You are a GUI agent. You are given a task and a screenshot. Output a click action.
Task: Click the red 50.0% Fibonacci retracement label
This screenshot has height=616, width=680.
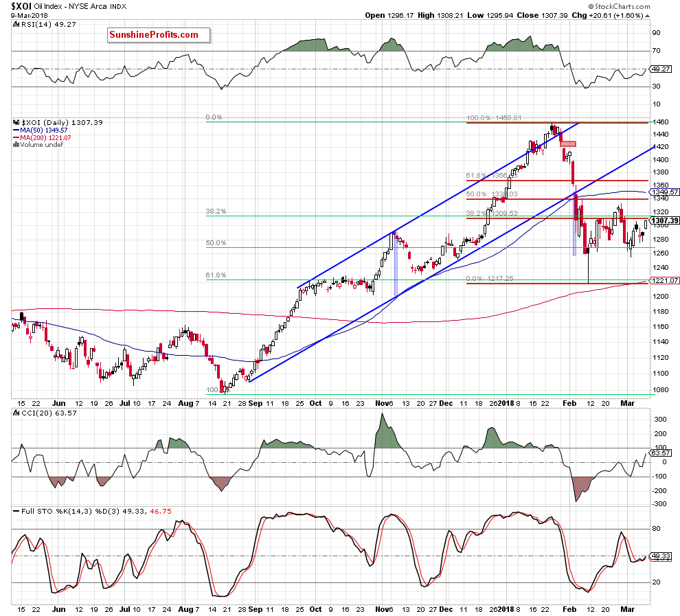[492, 194]
